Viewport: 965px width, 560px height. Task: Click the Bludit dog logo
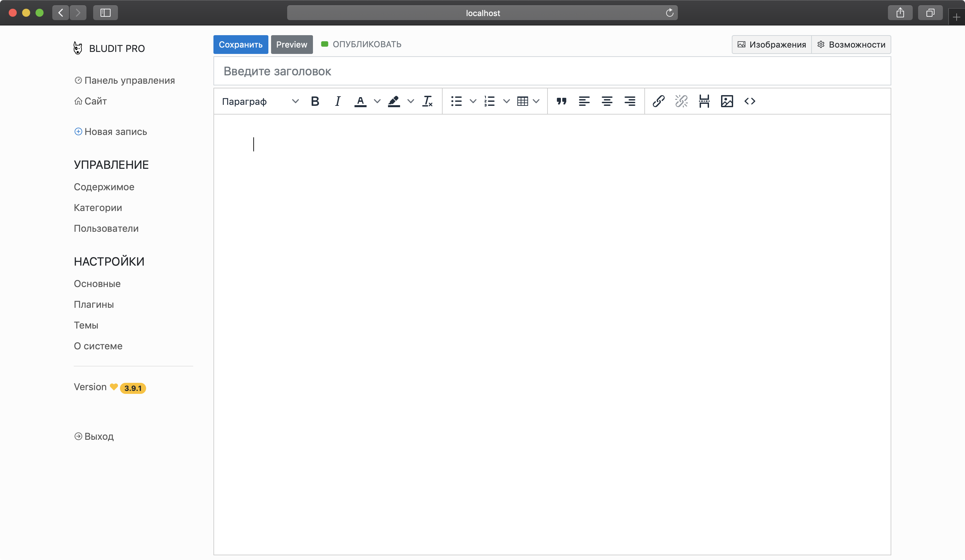(78, 48)
